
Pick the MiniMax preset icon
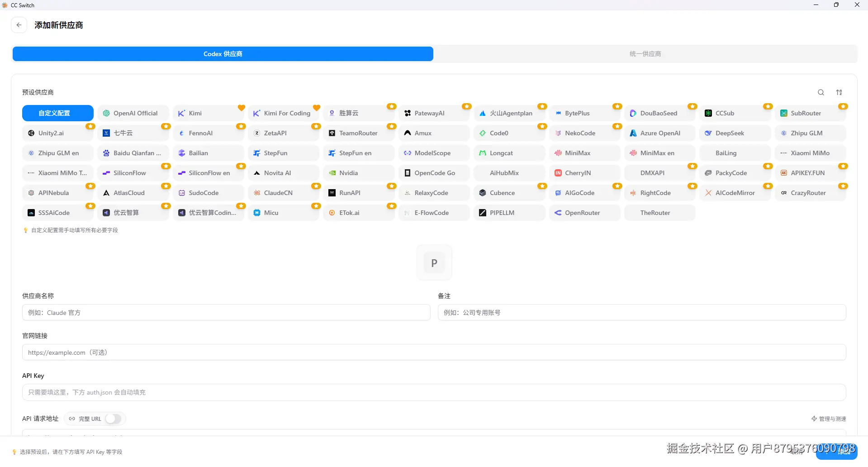click(x=558, y=153)
